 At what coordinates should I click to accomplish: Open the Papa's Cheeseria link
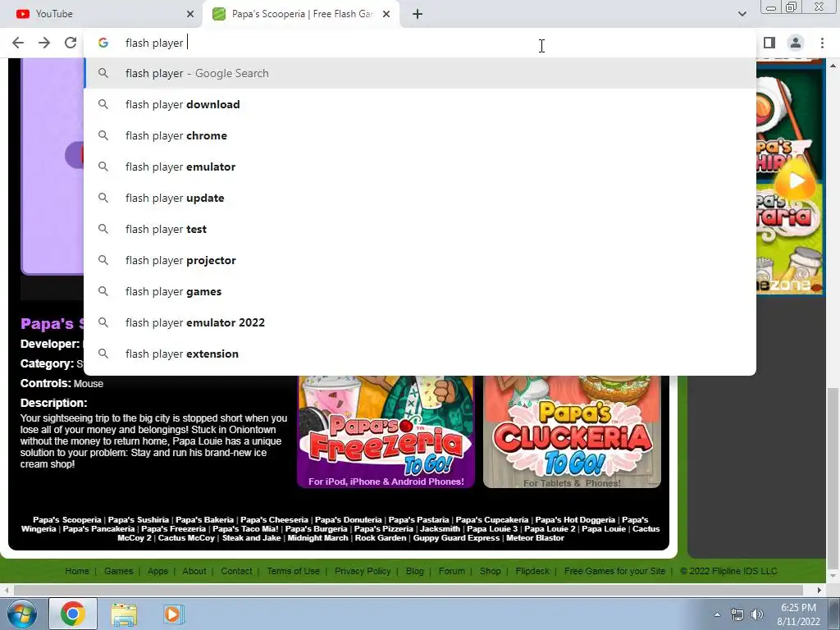coord(274,519)
